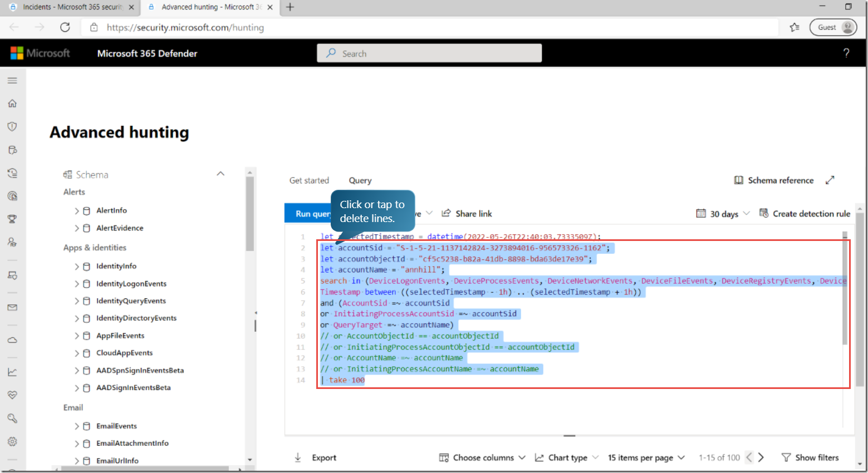Switch to Incidents browser tab
The width and height of the screenshot is (868, 473).
72,7
